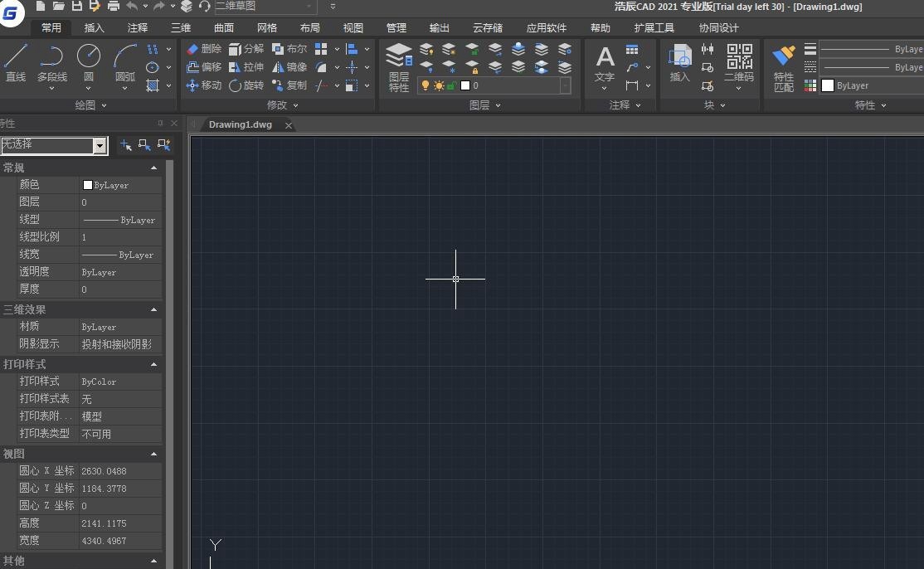The width and height of the screenshot is (924, 569).
Task: Click the 拉伸 stretch tool
Action: click(x=246, y=67)
